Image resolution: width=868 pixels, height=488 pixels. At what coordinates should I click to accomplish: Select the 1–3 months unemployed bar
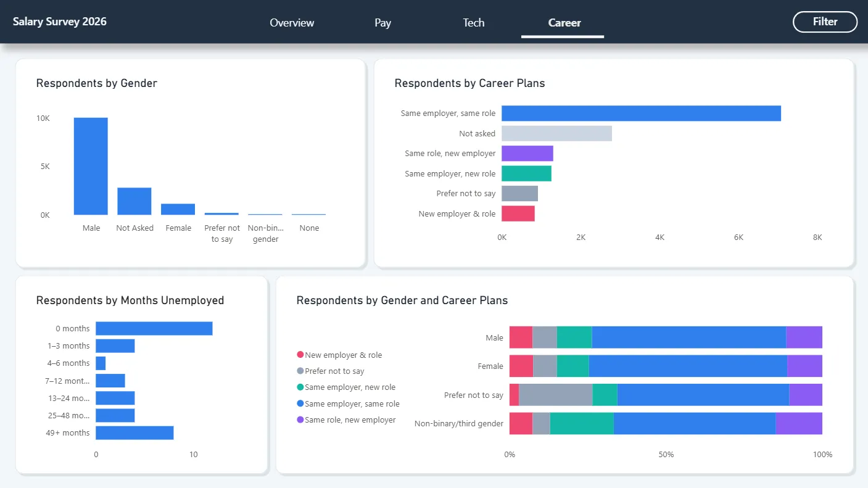point(115,345)
